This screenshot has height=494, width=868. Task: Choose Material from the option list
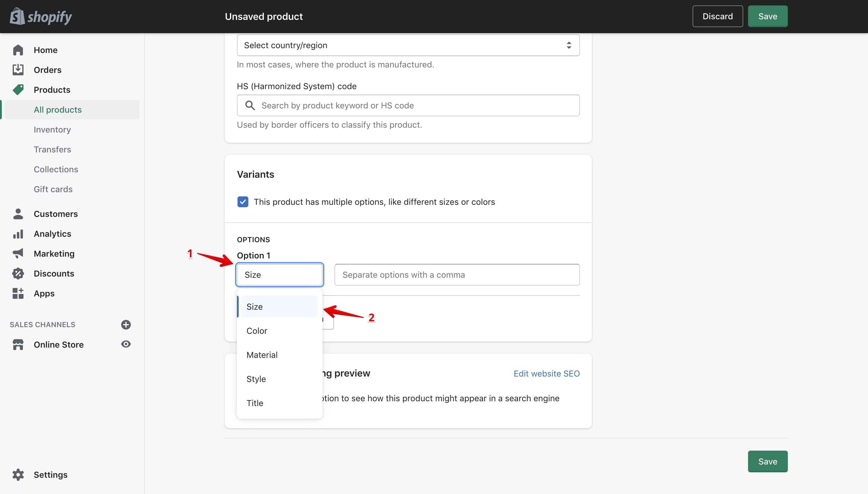pyautogui.click(x=279, y=355)
